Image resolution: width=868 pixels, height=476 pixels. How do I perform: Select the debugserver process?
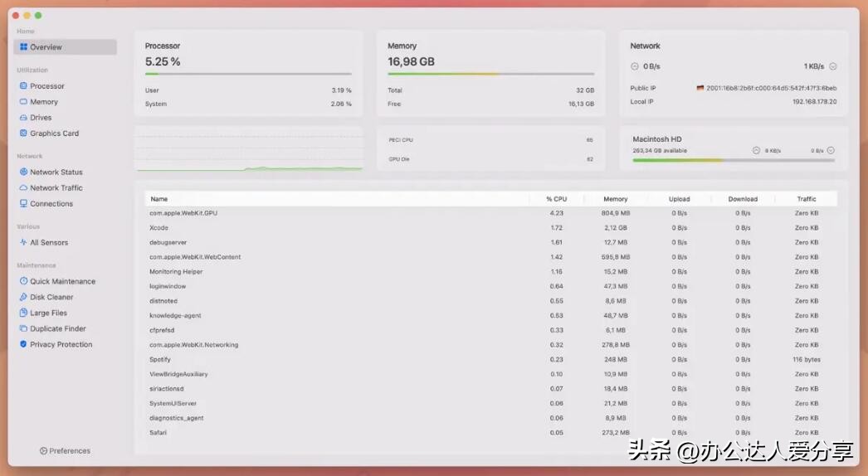491,242
